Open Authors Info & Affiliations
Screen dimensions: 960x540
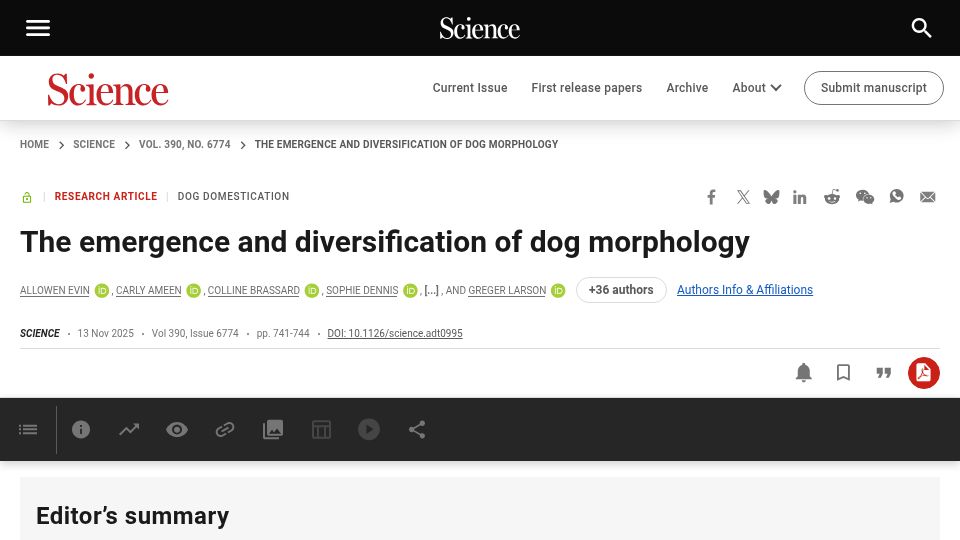point(744,290)
